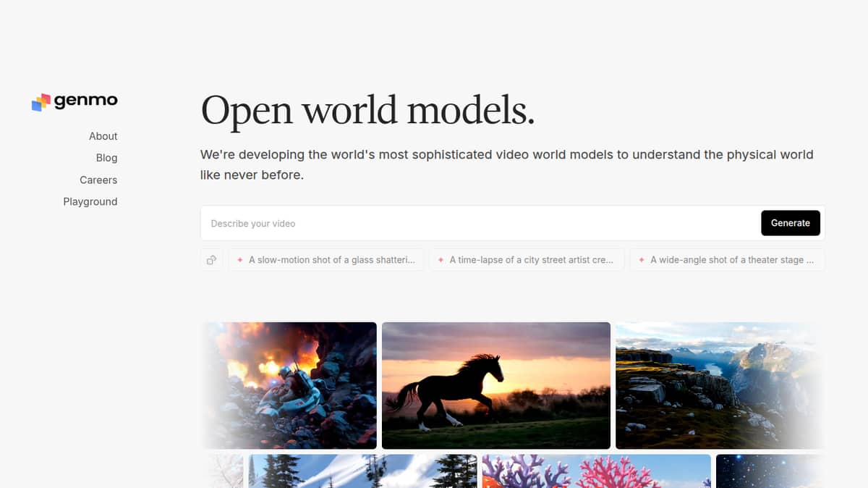Choose the glass shattering slow-motion prompt
The height and width of the screenshot is (488, 868).
coord(326,260)
